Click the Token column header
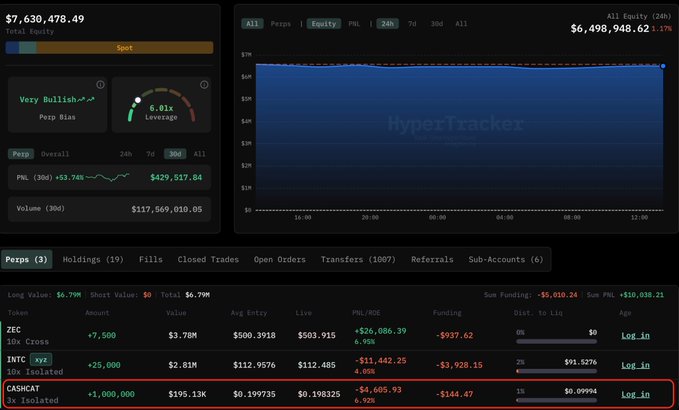This screenshot has width=679, height=410. pos(18,313)
